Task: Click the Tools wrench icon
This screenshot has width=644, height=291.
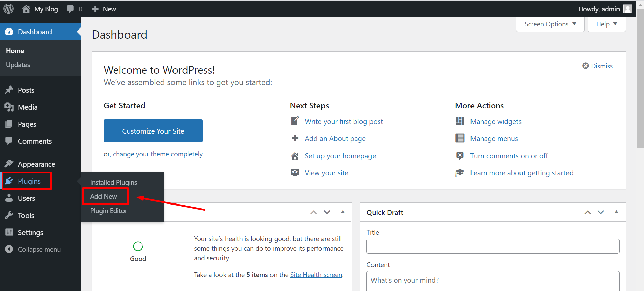Action: (x=9, y=215)
